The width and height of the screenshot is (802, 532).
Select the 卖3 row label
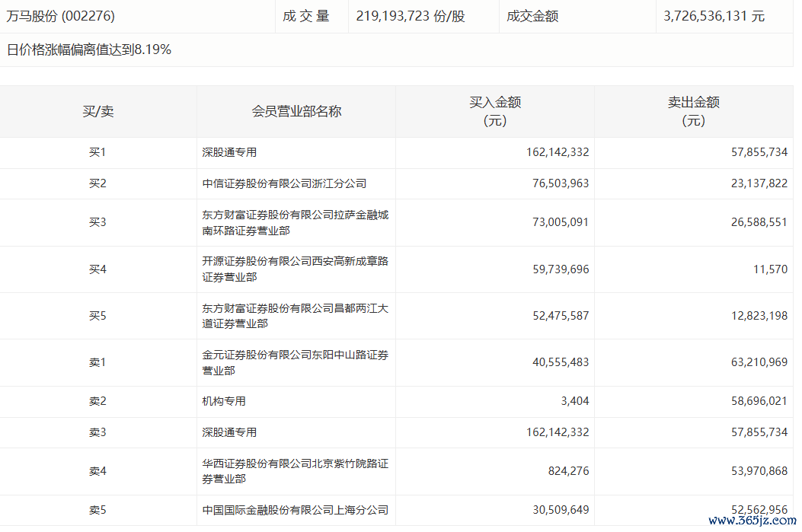(97, 432)
